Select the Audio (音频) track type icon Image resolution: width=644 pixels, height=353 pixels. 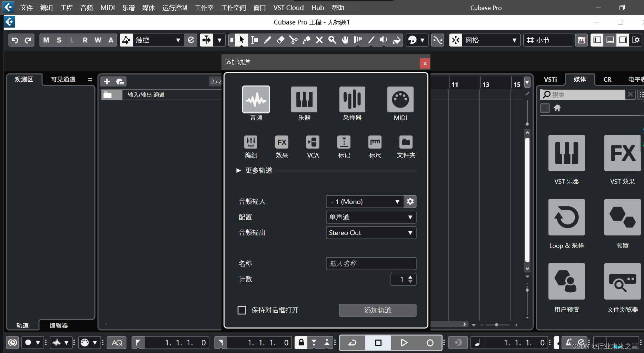pyautogui.click(x=256, y=100)
